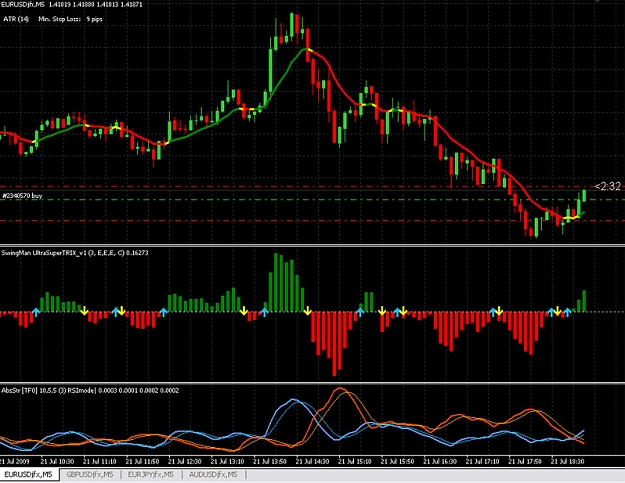This screenshot has height=483, width=625.
Task: Click the 21 Jul 12:30 time label
Action: pyautogui.click(x=185, y=461)
